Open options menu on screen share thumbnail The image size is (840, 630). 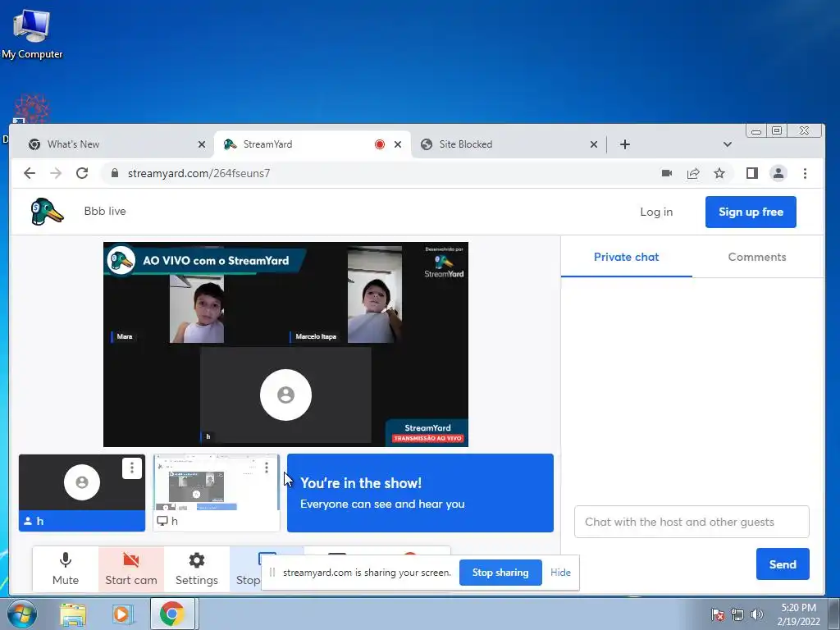(x=267, y=468)
